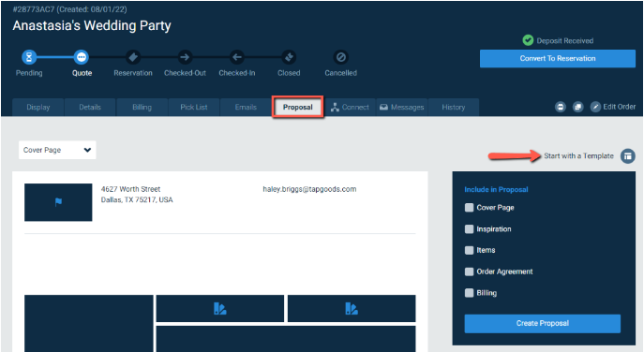Click the Anastasia's Wedding Party title
The image size is (644, 352).
(92, 25)
